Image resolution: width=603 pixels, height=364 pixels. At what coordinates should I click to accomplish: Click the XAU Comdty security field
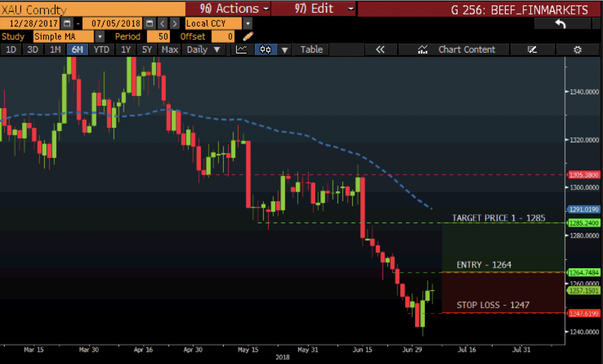(x=92, y=9)
